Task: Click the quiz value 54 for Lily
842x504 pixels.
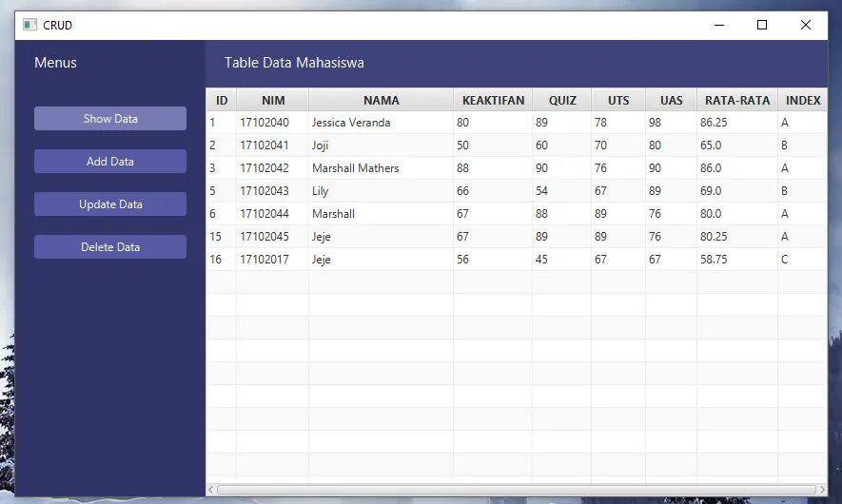Action: [x=562, y=191]
